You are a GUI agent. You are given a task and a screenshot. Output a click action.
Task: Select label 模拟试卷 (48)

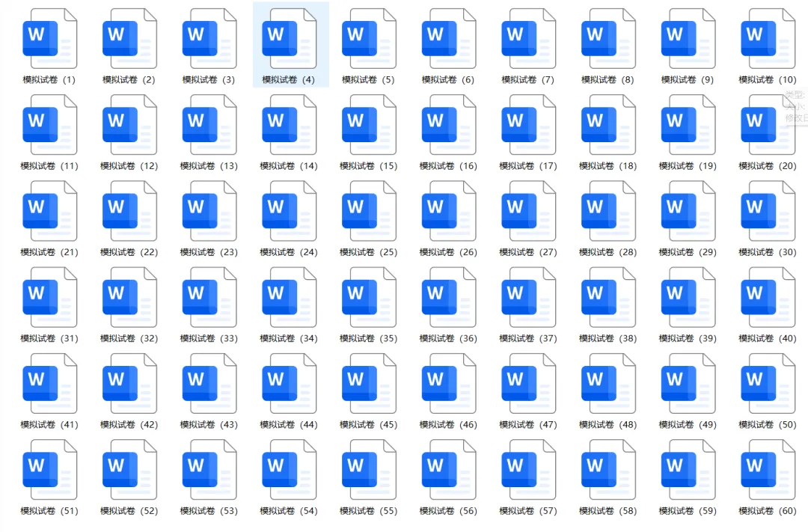point(608,425)
